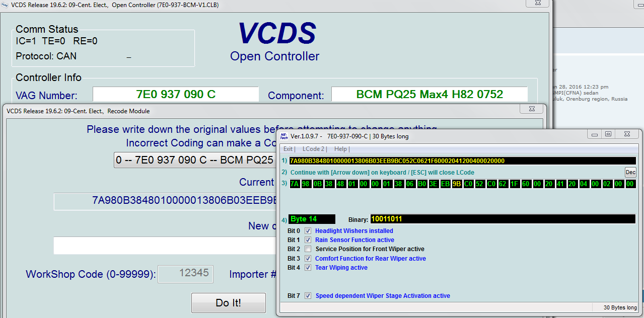Maximize the LCode window
Screen dimensions: 644x318
608,134
